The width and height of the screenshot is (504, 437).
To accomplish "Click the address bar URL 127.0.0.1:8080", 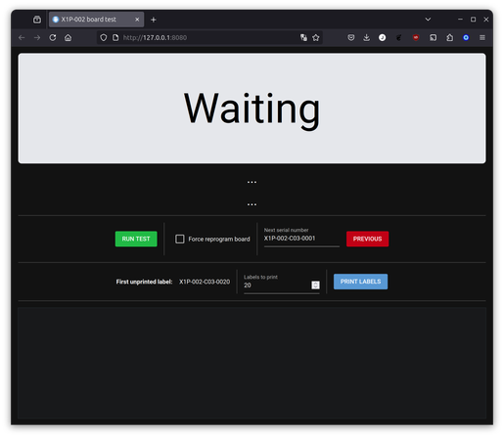I will 155,38.
